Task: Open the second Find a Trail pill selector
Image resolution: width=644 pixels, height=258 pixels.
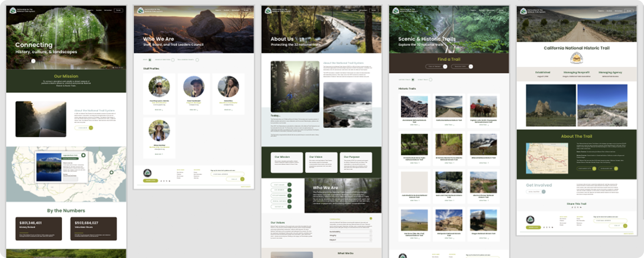Action: 462,67
